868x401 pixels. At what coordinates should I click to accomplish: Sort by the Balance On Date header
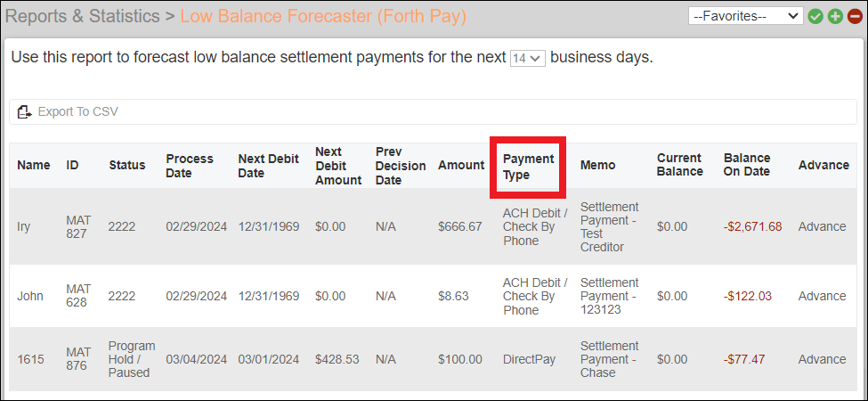pyautogui.click(x=747, y=165)
